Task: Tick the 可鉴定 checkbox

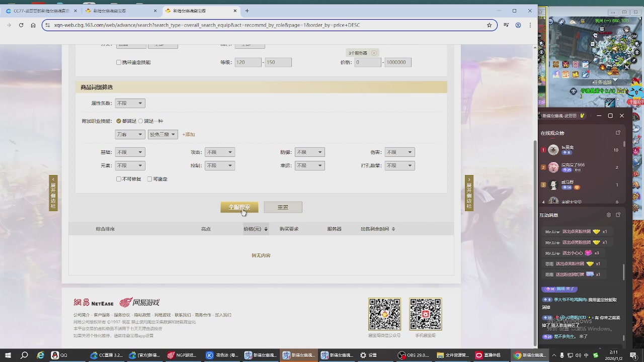Action: pos(149,179)
